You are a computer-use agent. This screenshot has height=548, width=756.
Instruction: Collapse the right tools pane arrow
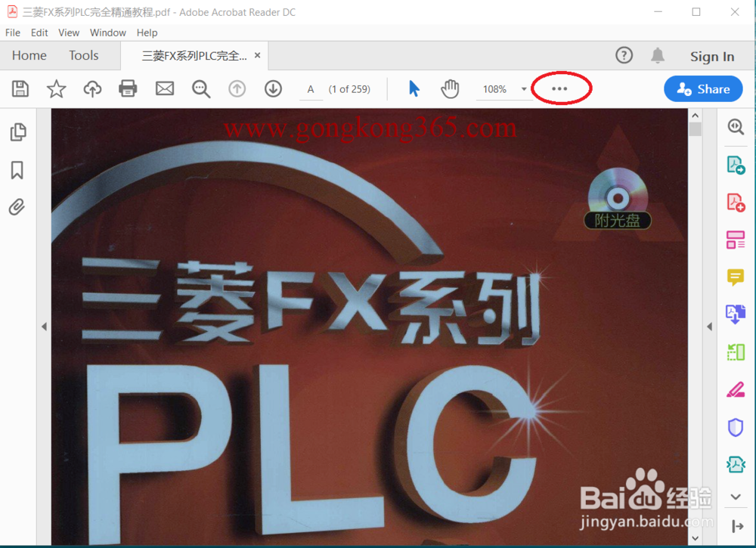tap(709, 327)
